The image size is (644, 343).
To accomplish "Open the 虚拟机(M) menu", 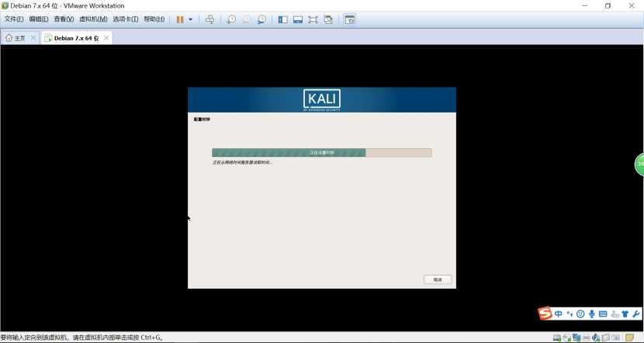I will click(x=93, y=19).
